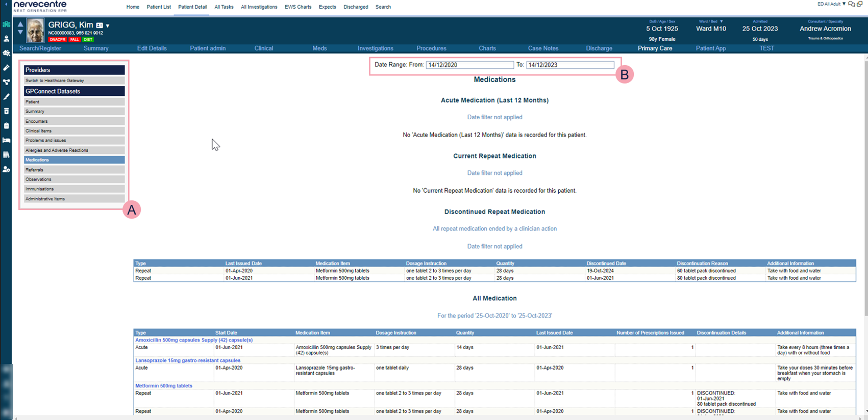Click the patient ID card icon beside name
Screen dimensions: 868x420
(100, 25)
